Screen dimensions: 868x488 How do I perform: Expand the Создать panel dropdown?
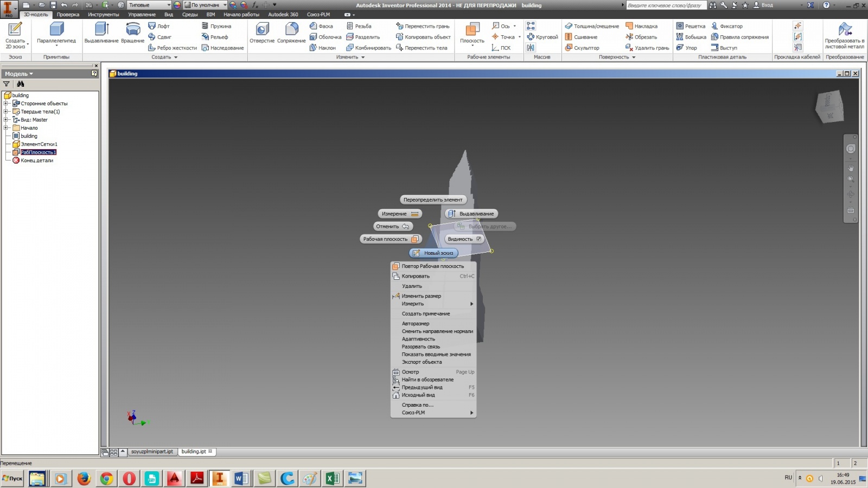164,57
